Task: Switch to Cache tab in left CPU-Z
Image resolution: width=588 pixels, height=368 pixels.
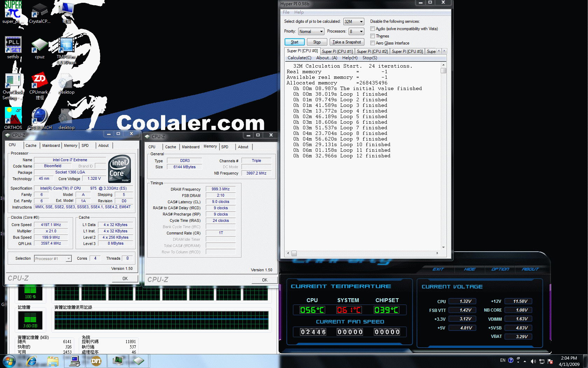Action: point(31,146)
